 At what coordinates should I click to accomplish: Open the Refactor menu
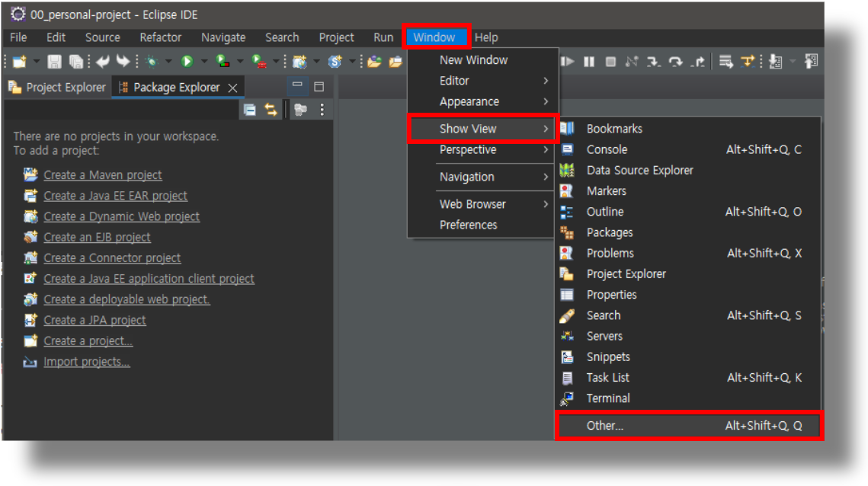click(x=161, y=37)
